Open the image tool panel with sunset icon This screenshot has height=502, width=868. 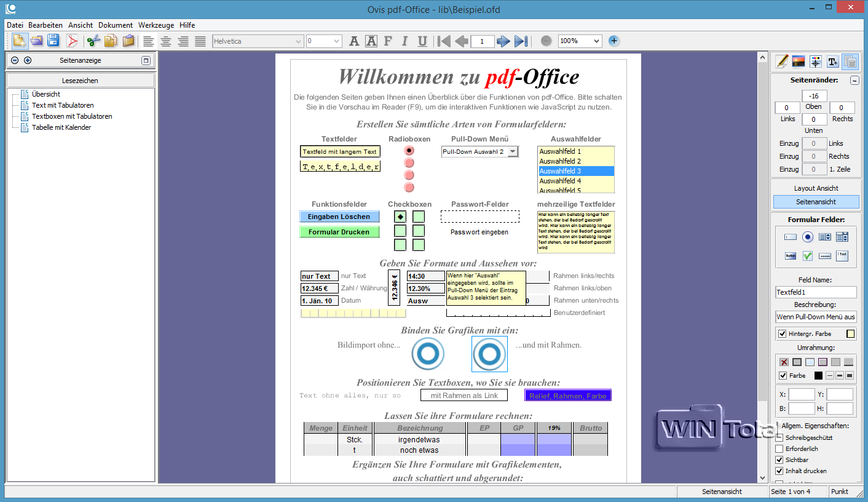tap(799, 61)
